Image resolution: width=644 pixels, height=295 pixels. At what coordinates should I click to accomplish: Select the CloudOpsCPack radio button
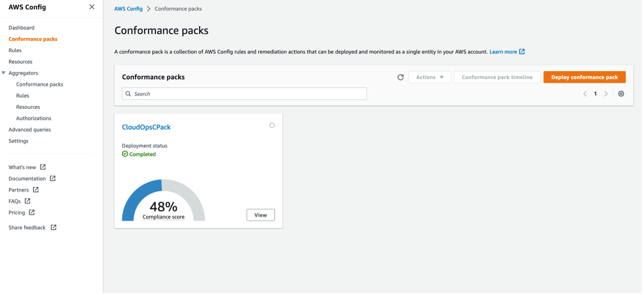pyautogui.click(x=272, y=125)
